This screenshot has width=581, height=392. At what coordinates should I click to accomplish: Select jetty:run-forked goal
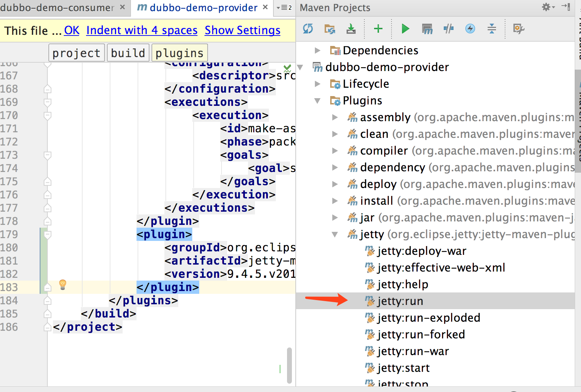pyautogui.click(x=421, y=335)
